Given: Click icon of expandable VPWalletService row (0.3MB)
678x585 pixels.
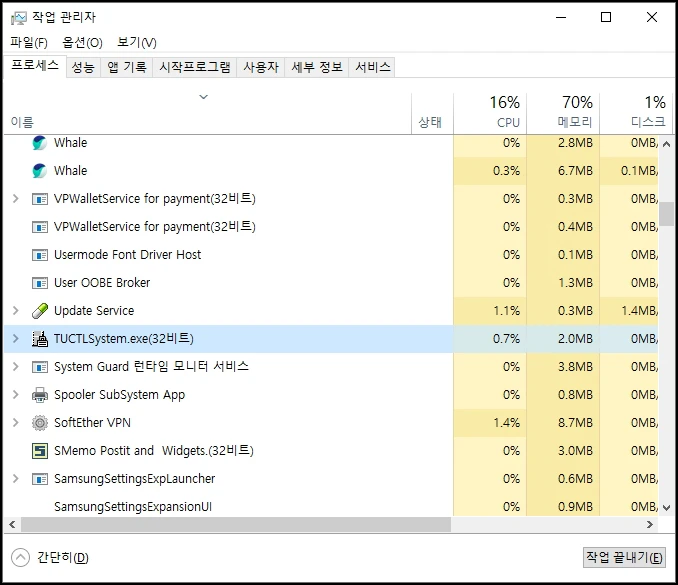Looking at the screenshot, I should [40, 199].
